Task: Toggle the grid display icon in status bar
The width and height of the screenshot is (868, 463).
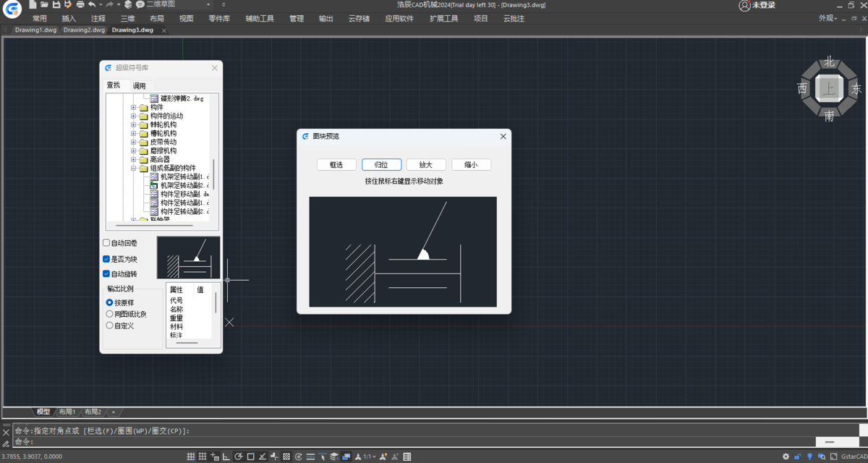Action: pyautogui.click(x=203, y=456)
